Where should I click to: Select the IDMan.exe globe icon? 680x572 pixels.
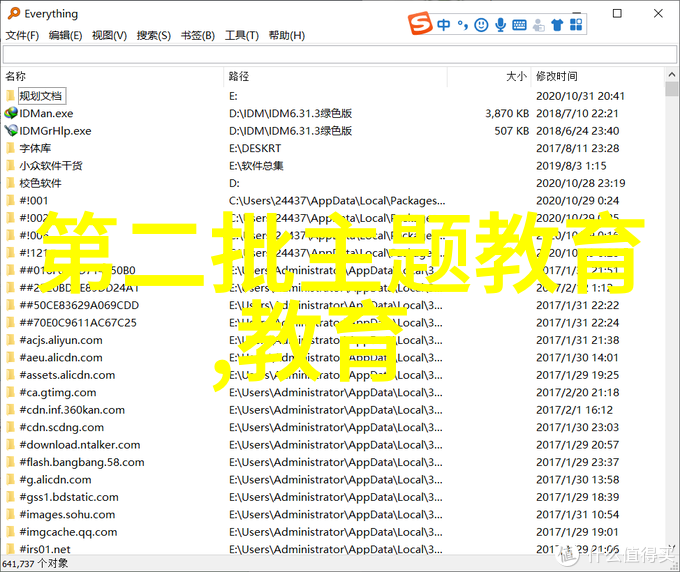tap(11, 113)
